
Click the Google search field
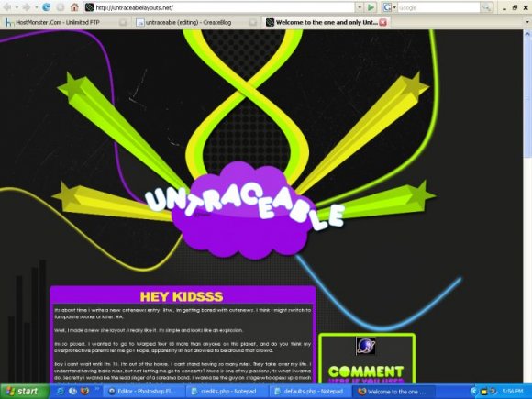pos(438,7)
